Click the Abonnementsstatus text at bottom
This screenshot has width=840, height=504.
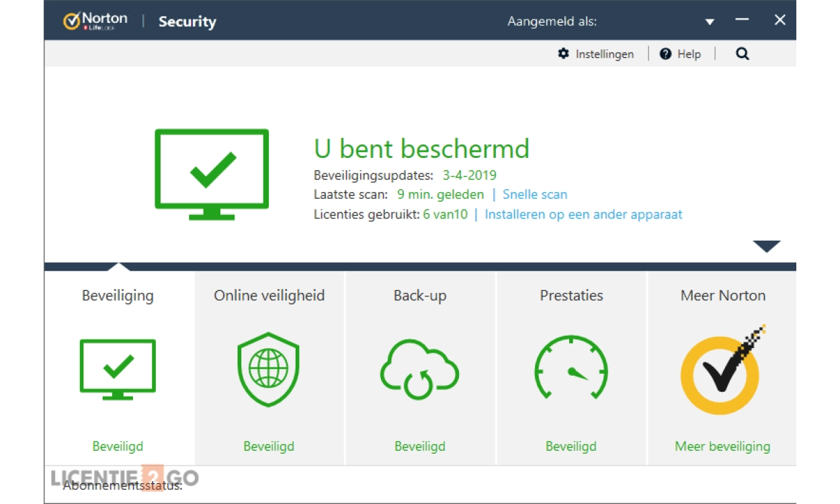[x=122, y=485]
